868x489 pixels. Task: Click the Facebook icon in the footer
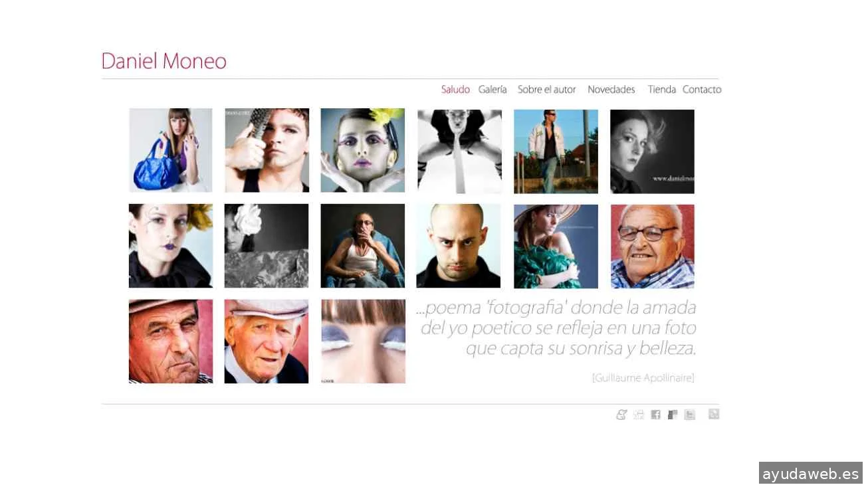coord(655,415)
